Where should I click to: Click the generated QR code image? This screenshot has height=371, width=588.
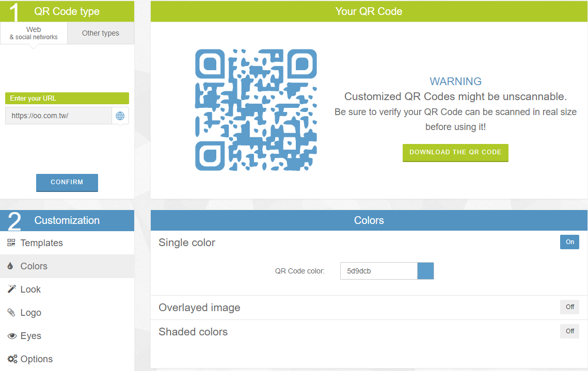tap(256, 110)
